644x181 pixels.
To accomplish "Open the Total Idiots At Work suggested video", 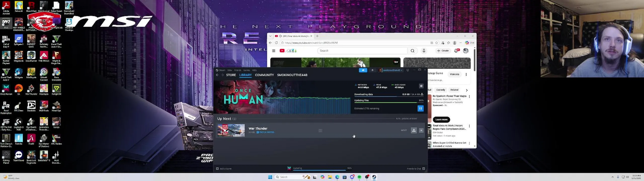I will (449, 127).
